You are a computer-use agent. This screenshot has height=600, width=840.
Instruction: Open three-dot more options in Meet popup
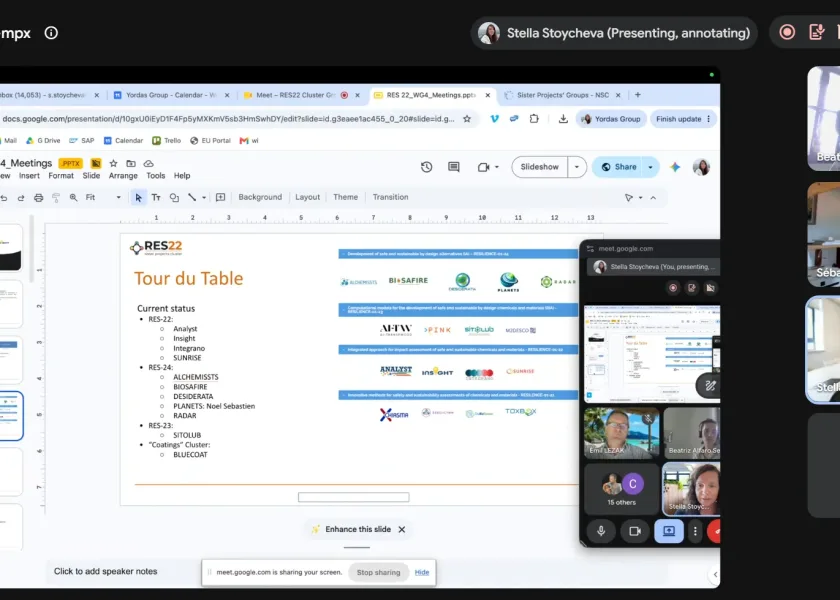695,531
